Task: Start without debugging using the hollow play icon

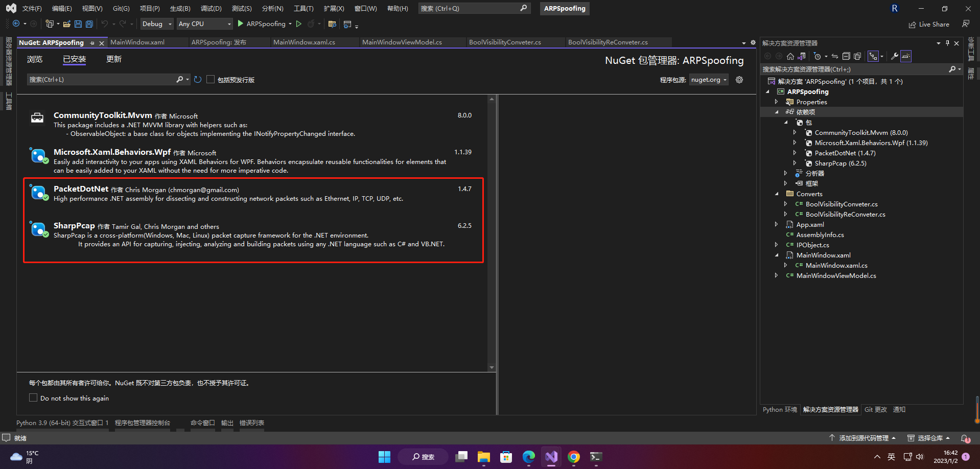Action: pos(299,24)
